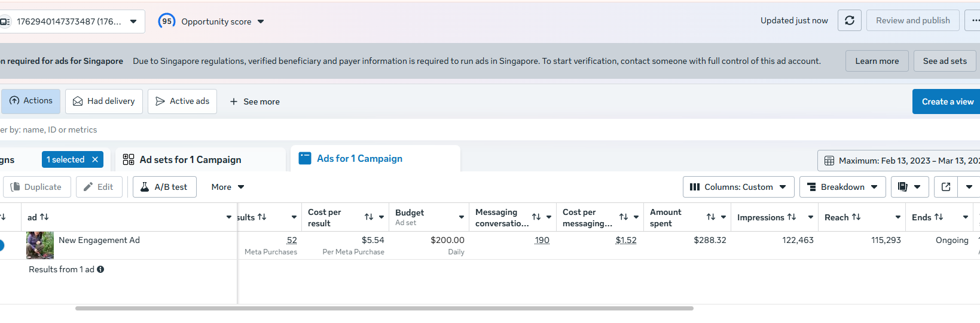The height and width of the screenshot is (323, 980).
Task: Remove the 1 selected filter chip
Action: [x=95, y=159]
